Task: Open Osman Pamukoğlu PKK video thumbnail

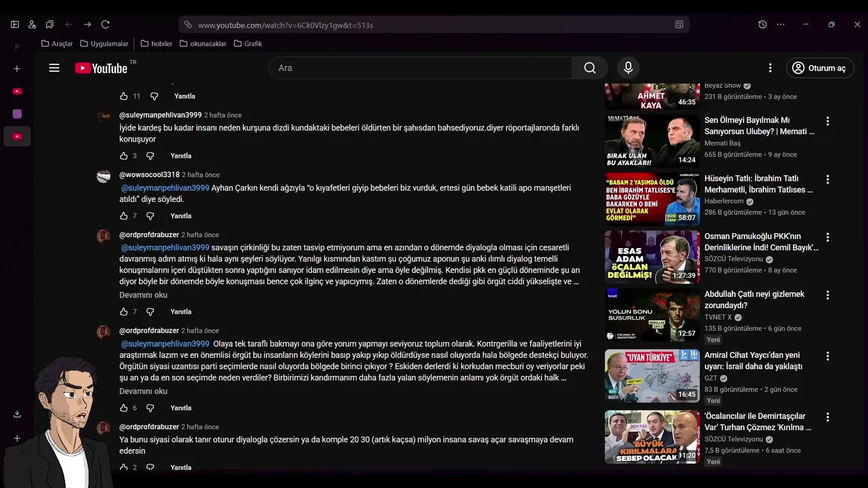Action: click(652, 257)
